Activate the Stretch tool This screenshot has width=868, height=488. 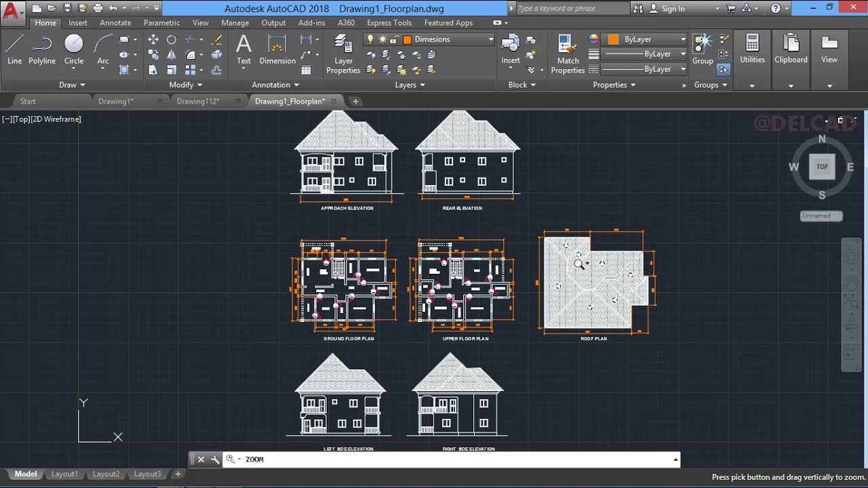tap(153, 70)
